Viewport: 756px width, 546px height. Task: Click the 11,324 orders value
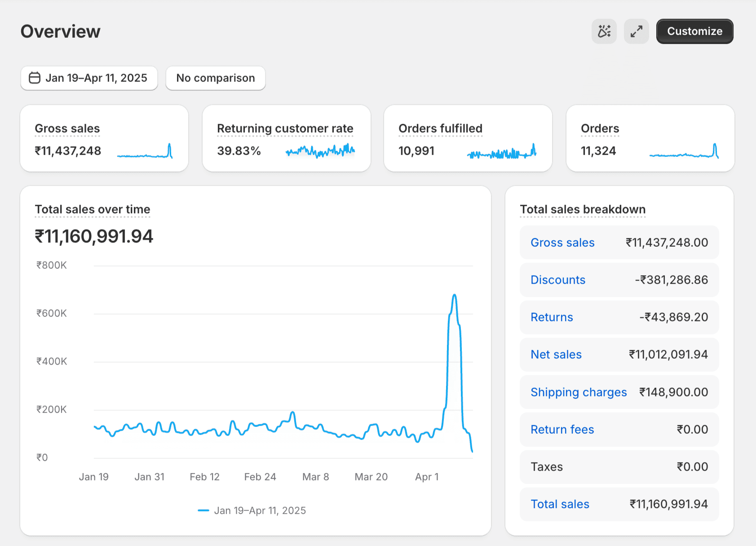(x=598, y=151)
